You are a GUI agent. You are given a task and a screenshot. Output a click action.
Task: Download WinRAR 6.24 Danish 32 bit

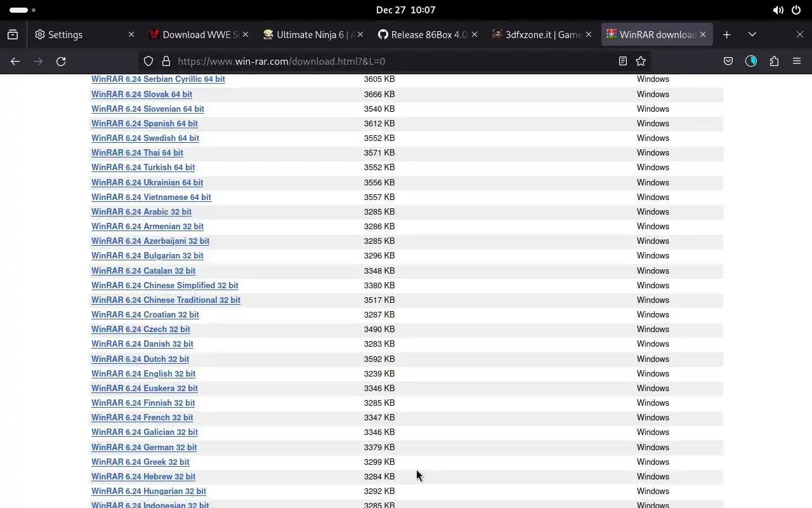(142, 344)
